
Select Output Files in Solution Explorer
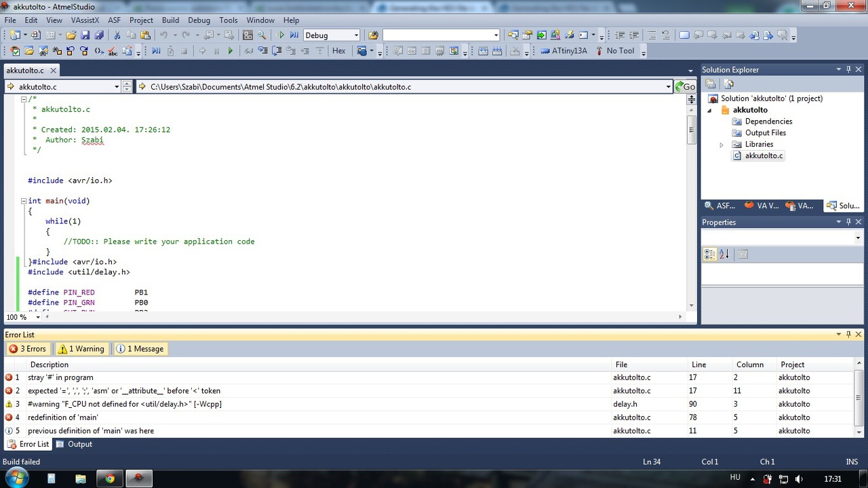coord(766,133)
